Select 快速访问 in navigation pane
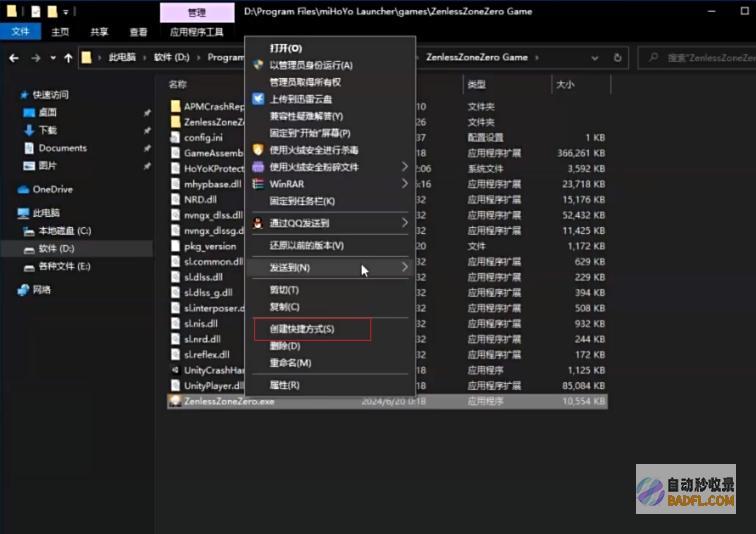The height and width of the screenshot is (534, 756). pos(51,94)
